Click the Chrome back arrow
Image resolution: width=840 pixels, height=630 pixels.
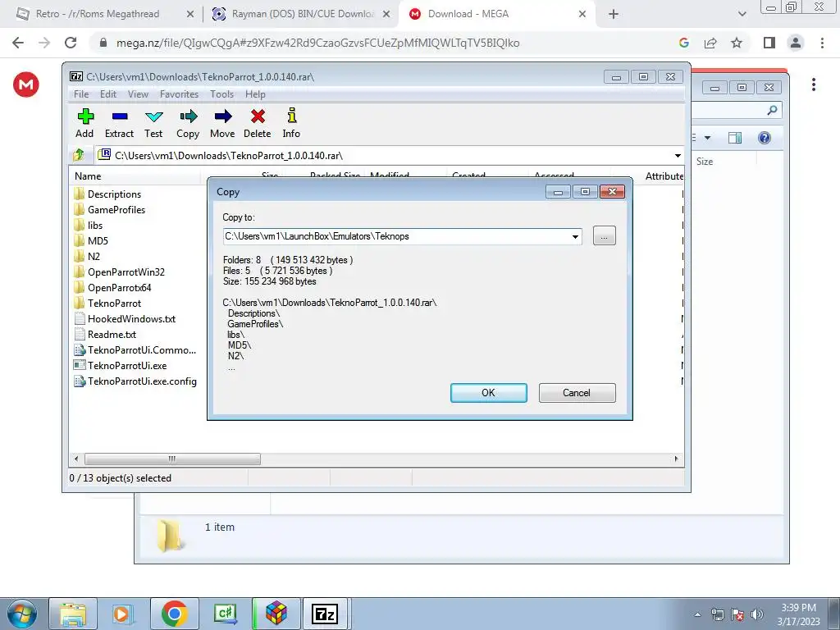tap(18, 43)
